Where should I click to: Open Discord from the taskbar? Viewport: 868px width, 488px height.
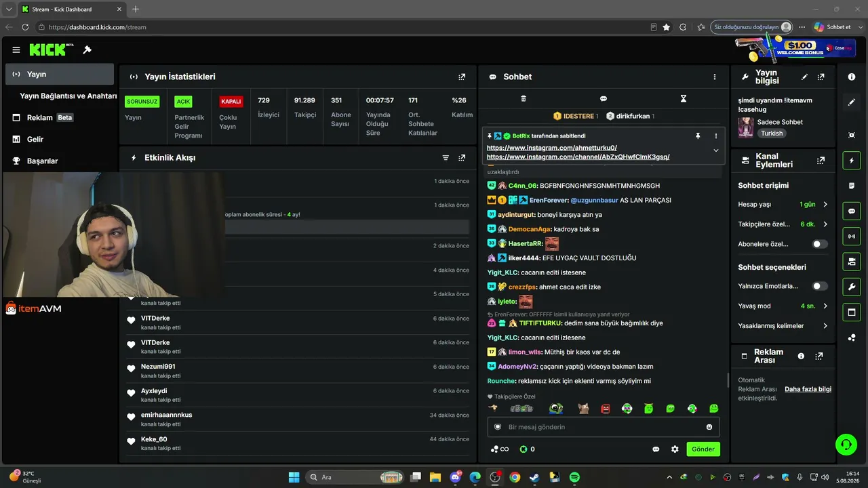point(456,477)
